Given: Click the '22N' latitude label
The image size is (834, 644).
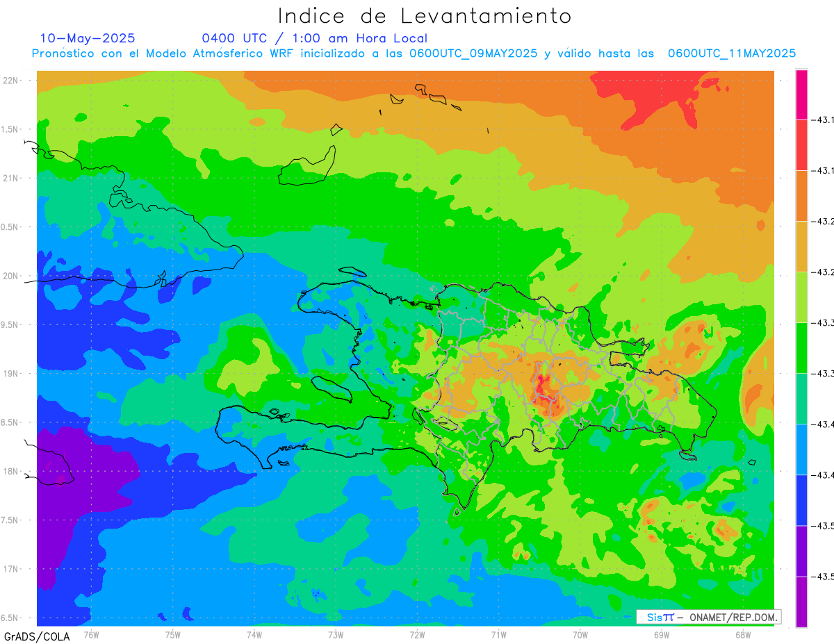Looking at the screenshot, I should [x=12, y=81].
